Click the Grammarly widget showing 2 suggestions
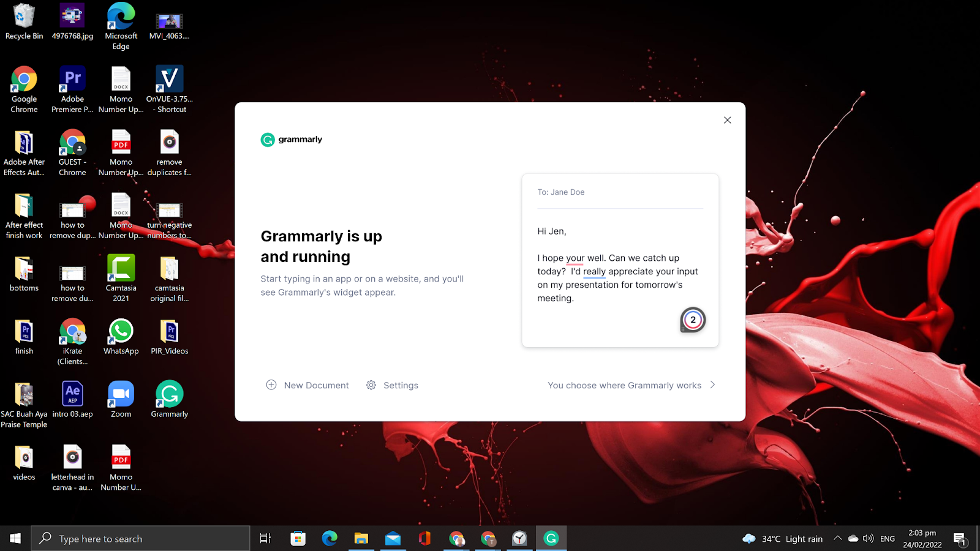Screen dimensions: 980x551 pos(693,320)
